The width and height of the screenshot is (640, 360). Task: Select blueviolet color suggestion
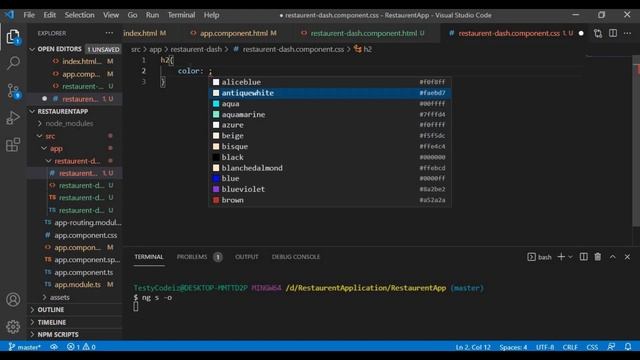coord(330,189)
